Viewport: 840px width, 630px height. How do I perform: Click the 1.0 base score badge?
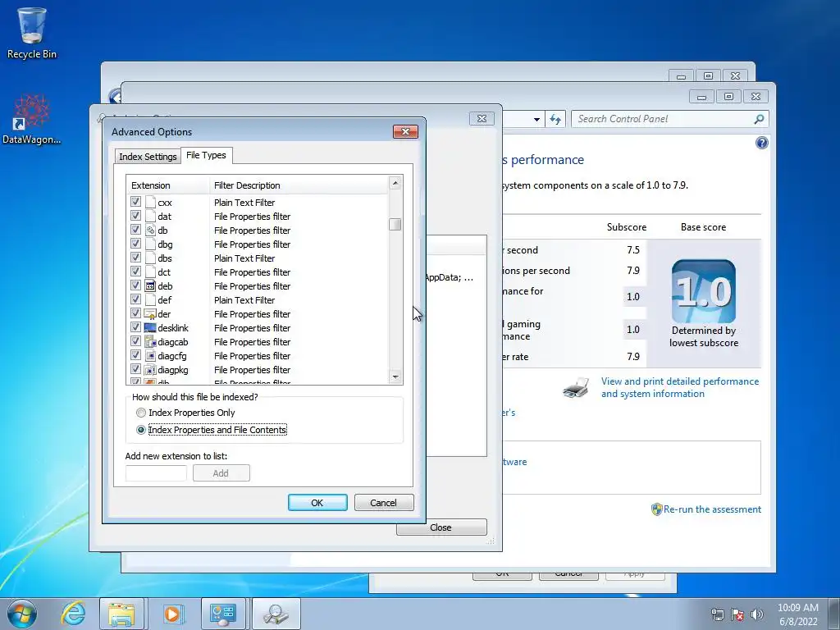(x=703, y=291)
